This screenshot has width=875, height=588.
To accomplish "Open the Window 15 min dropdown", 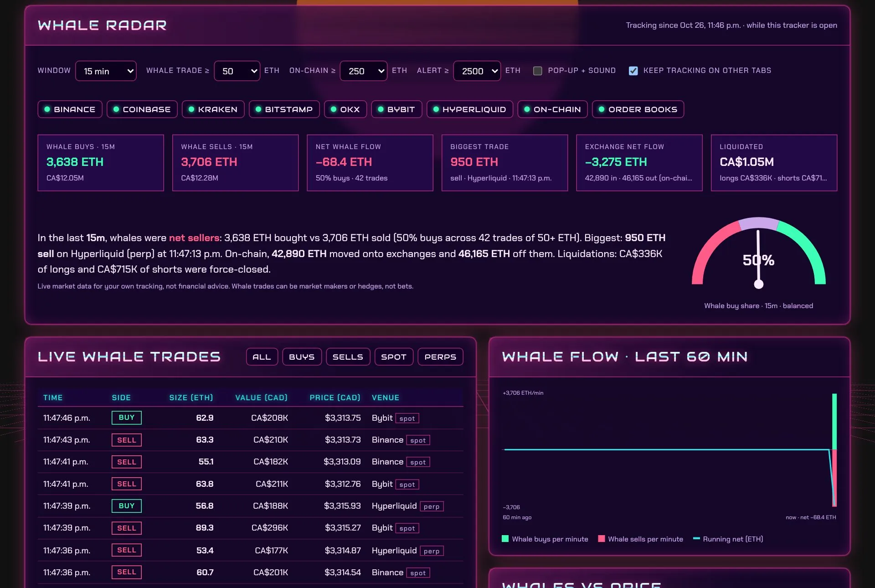I will pos(106,71).
